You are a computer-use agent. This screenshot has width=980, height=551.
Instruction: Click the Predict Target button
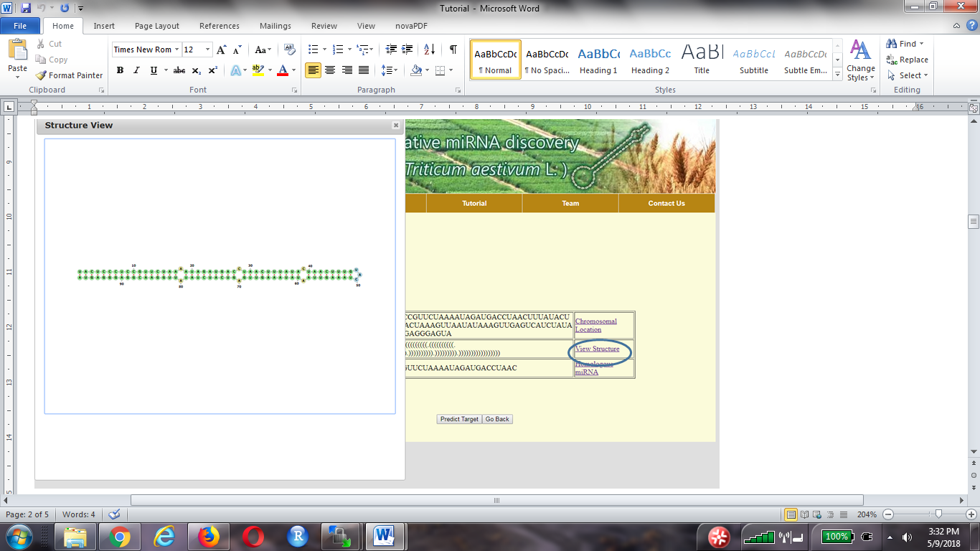[x=459, y=419]
